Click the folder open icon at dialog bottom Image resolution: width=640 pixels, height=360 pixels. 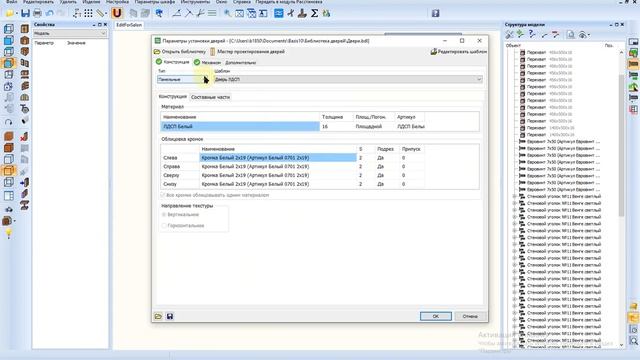click(158, 316)
